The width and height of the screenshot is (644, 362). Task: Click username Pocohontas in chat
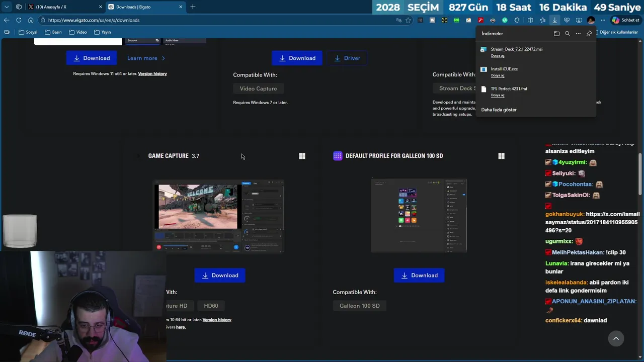click(575, 184)
